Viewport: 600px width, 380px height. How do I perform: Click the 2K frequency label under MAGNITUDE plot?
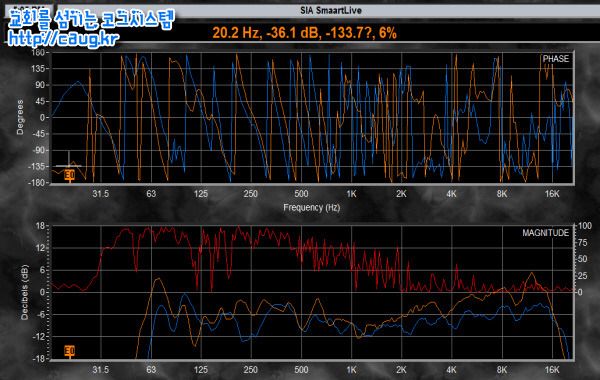[401, 370]
